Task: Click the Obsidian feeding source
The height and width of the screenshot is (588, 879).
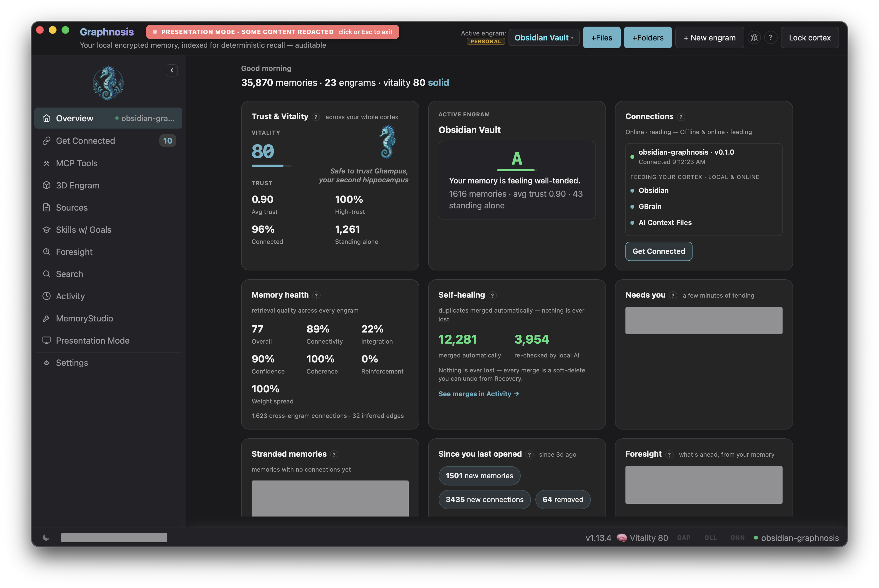Action: click(x=653, y=190)
